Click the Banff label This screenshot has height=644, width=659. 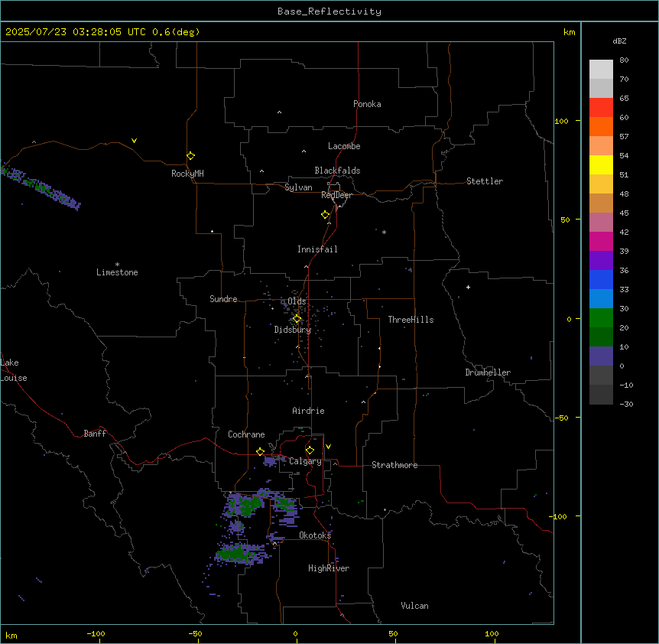pos(95,434)
